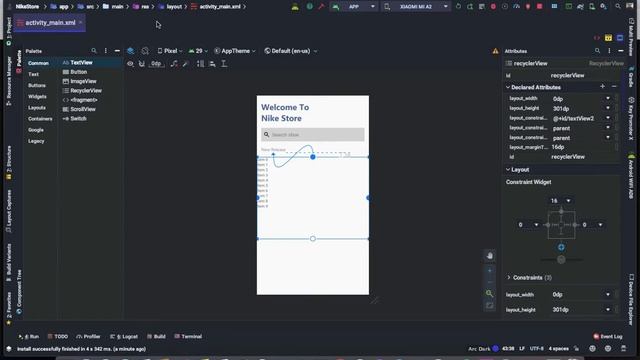Open Default (en-us) locale dropdown
Screen dimensions: 640x360
point(291,51)
